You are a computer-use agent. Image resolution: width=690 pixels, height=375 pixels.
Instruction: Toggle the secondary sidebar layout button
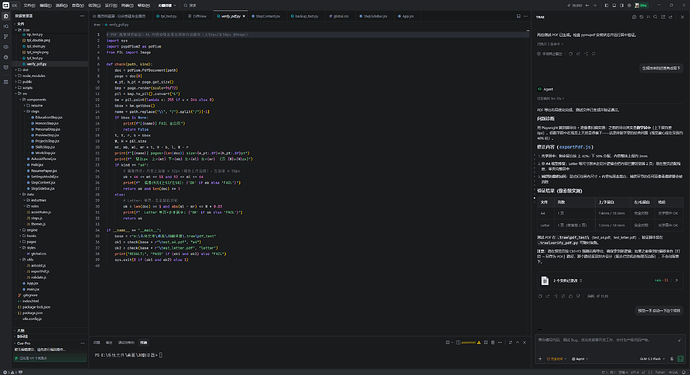pos(621,5)
